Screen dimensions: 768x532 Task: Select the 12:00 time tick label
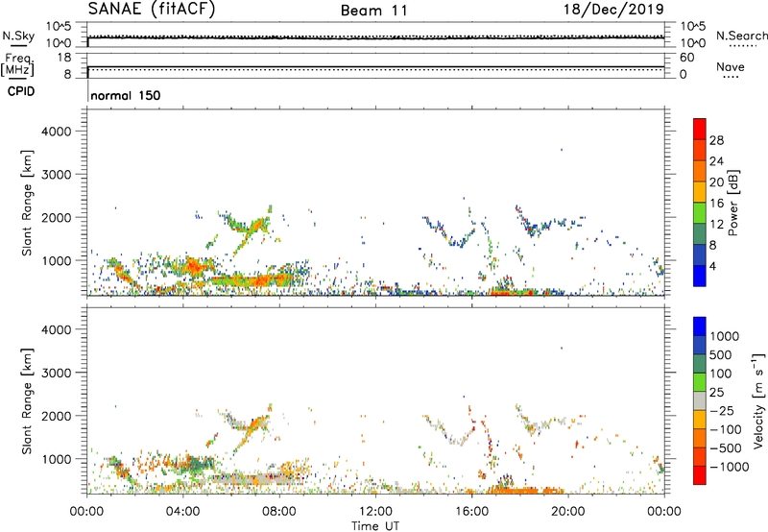[375, 512]
